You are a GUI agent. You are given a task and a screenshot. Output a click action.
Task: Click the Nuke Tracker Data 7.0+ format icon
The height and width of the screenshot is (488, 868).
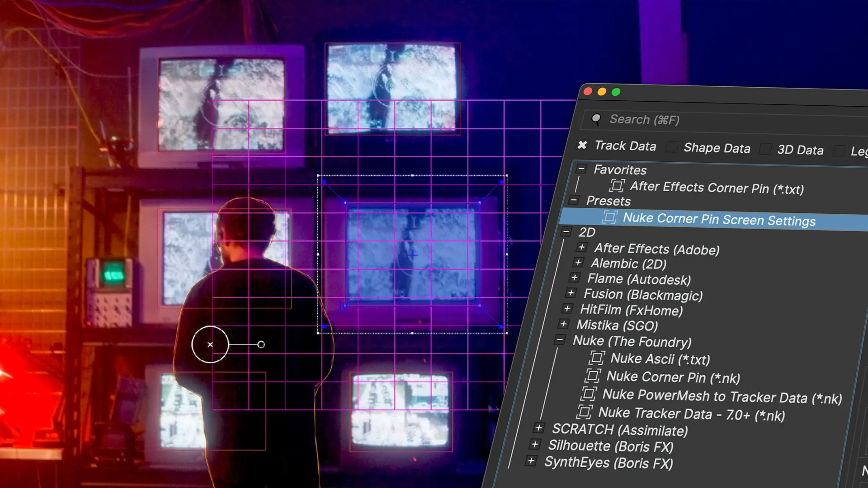(584, 412)
